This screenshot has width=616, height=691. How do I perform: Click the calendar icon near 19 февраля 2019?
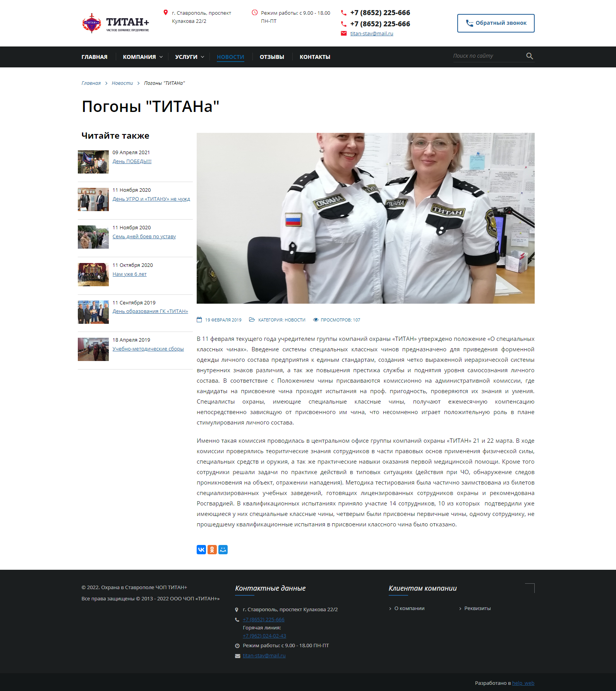click(x=199, y=320)
